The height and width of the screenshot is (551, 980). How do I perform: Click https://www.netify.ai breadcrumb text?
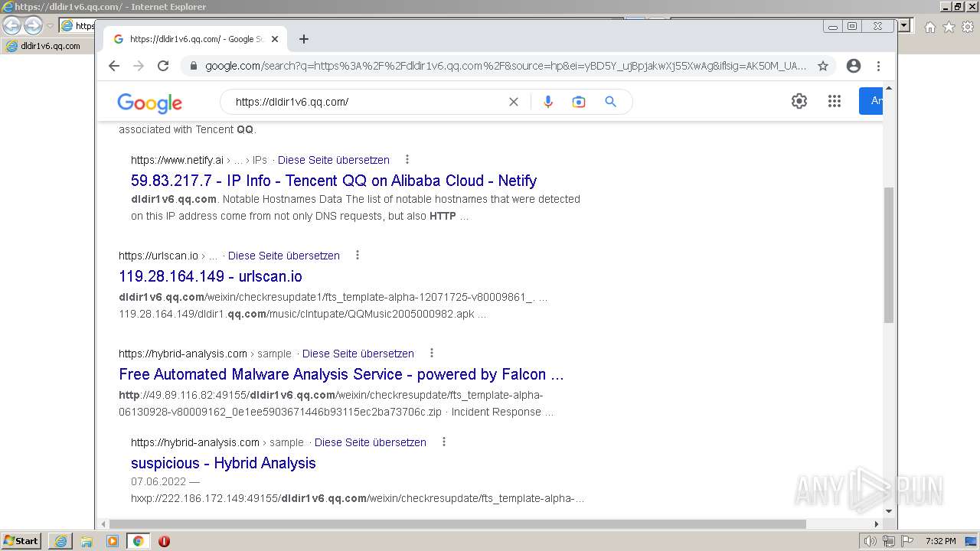click(x=177, y=160)
